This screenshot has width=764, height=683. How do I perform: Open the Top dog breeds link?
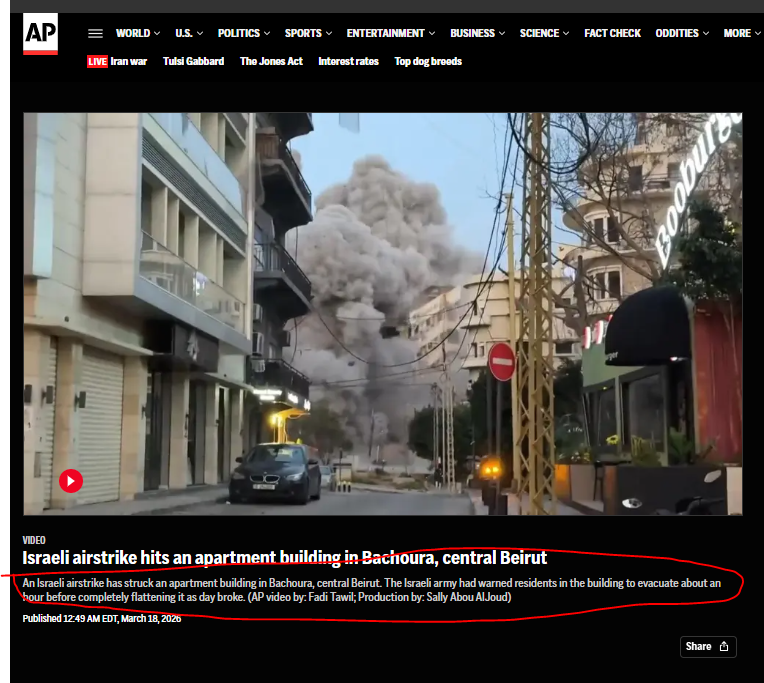pyautogui.click(x=428, y=61)
